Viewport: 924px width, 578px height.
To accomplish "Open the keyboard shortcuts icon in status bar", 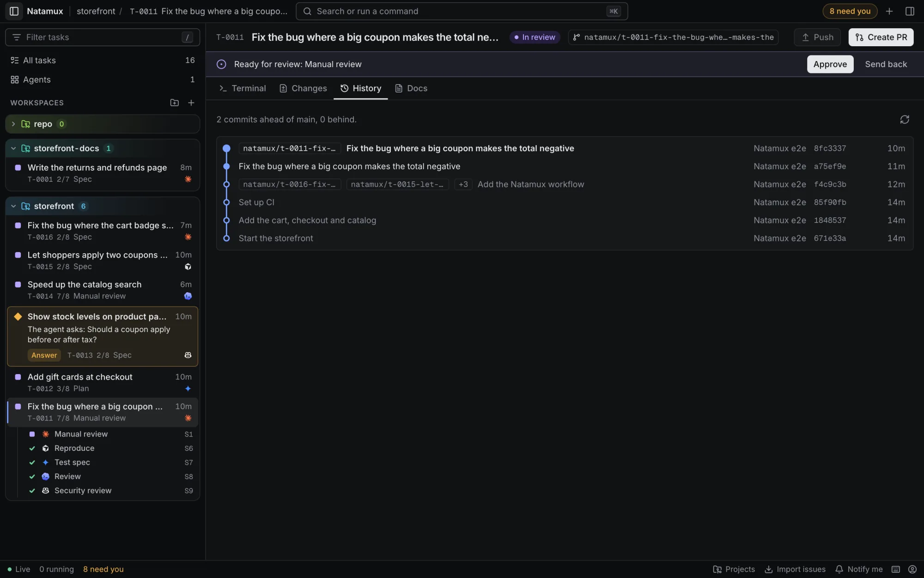I will pyautogui.click(x=895, y=569).
